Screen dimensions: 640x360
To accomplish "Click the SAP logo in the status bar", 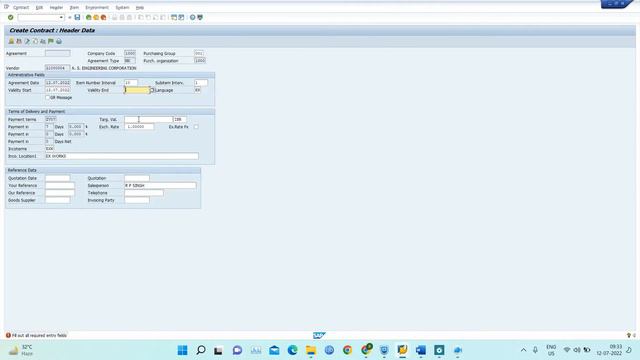I will 319,335.
